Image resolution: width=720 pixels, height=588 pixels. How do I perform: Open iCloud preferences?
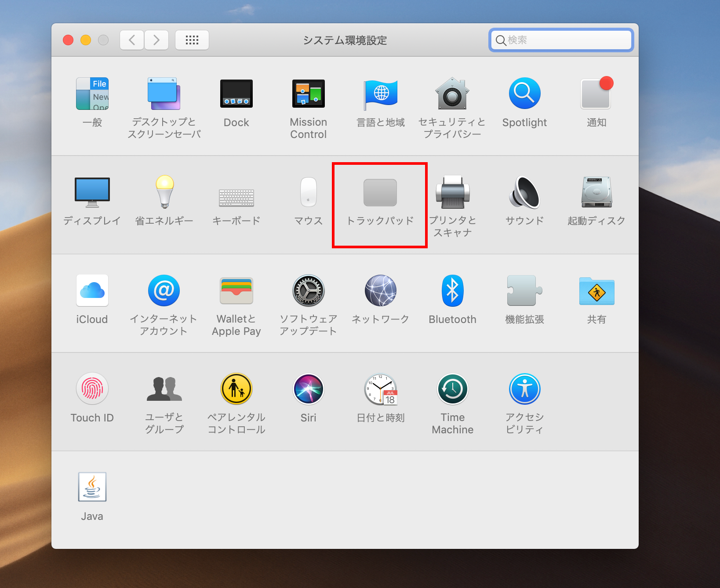[92, 290]
